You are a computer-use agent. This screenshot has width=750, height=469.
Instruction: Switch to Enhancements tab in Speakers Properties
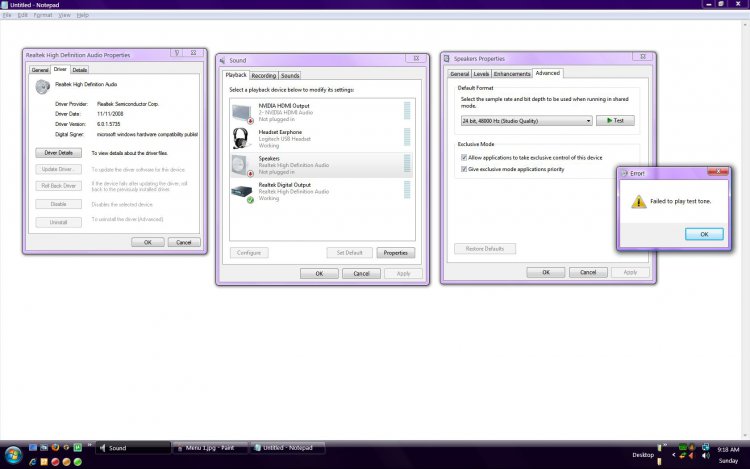(x=512, y=74)
